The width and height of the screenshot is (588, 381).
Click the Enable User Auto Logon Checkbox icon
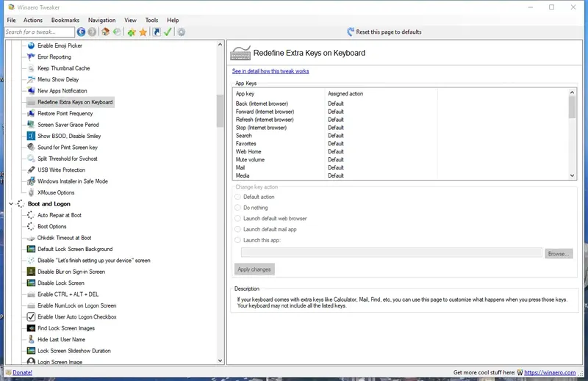coord(31,316)
